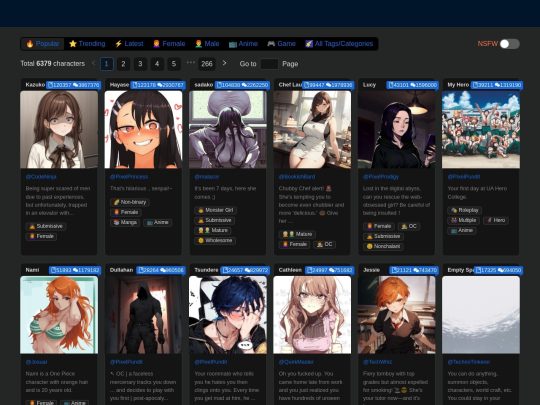Open the Game category tab
This screenshot has height=405, width=540.
pyautogui.click(x=281, y=44)
